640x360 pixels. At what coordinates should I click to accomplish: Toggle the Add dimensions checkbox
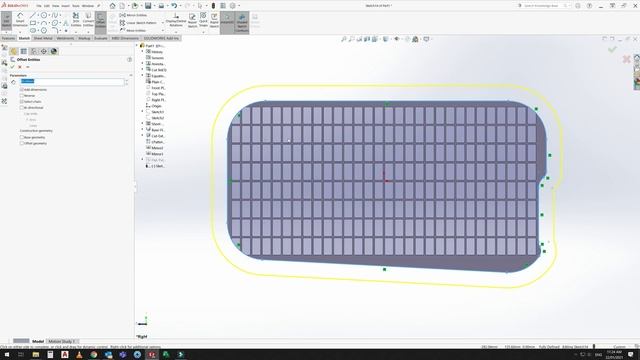pos(22,89)
